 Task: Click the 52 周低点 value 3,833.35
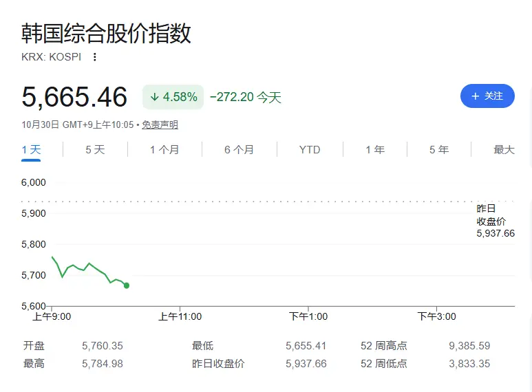[469, 364]
